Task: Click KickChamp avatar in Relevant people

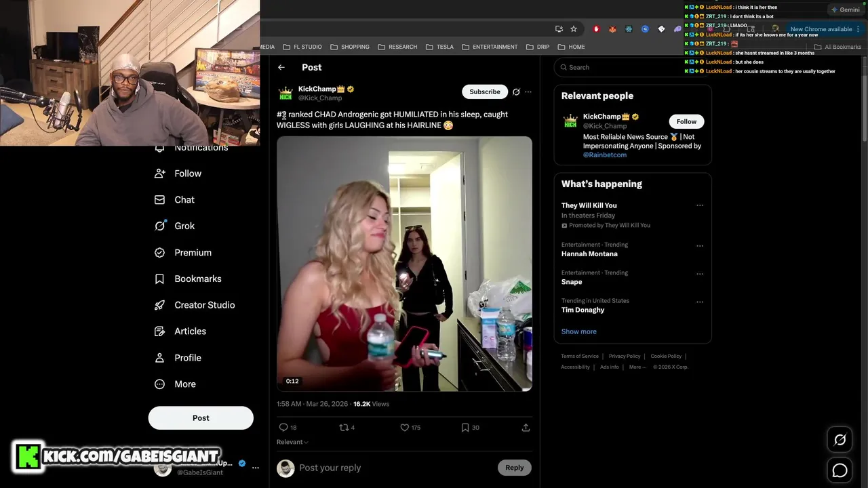Action: [x=570, y=121]
